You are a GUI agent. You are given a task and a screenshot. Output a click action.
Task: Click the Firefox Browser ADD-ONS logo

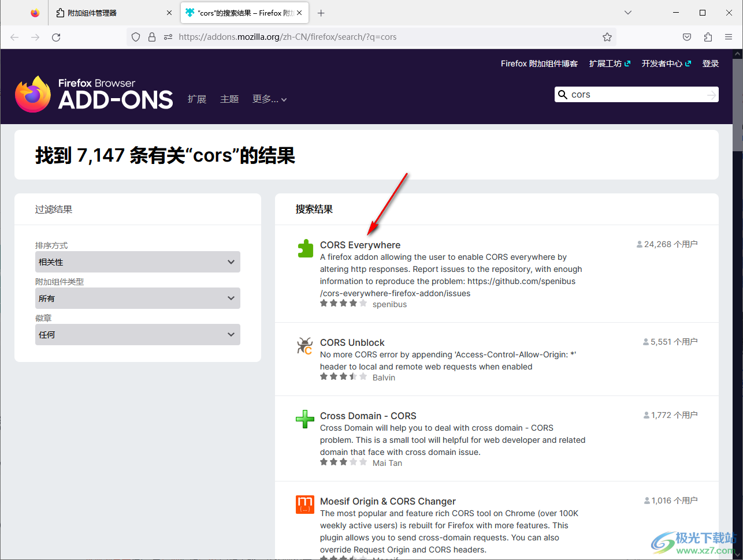click(x=94, y=94)
